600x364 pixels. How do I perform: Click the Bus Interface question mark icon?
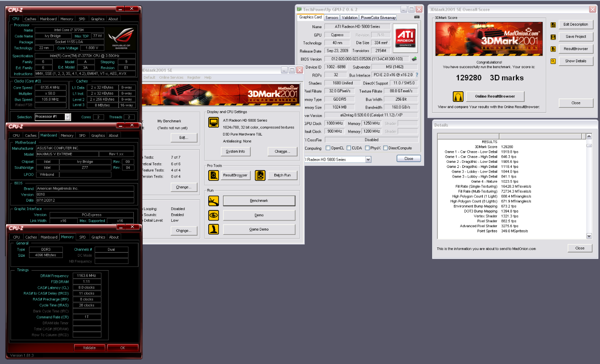[x=417, y=75]
